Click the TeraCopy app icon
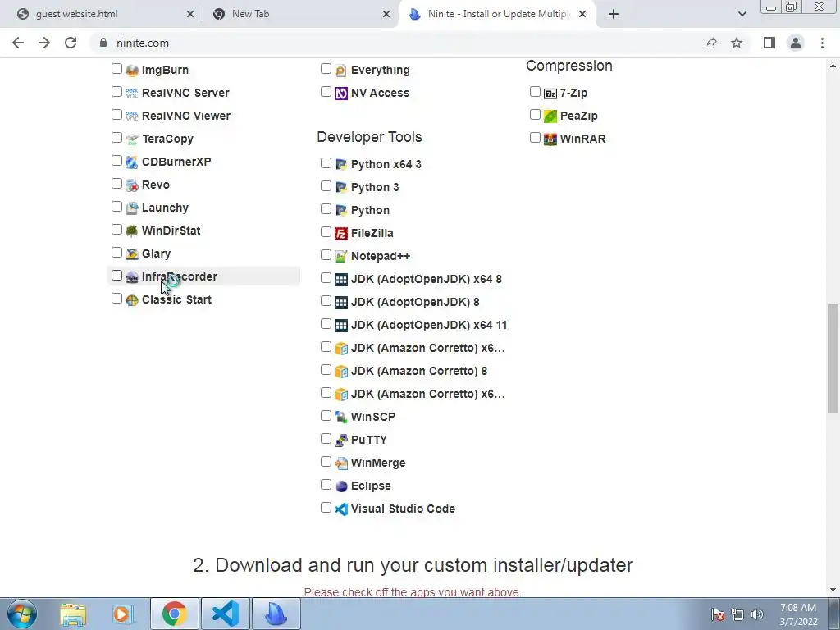 click(x=132, y=139)
